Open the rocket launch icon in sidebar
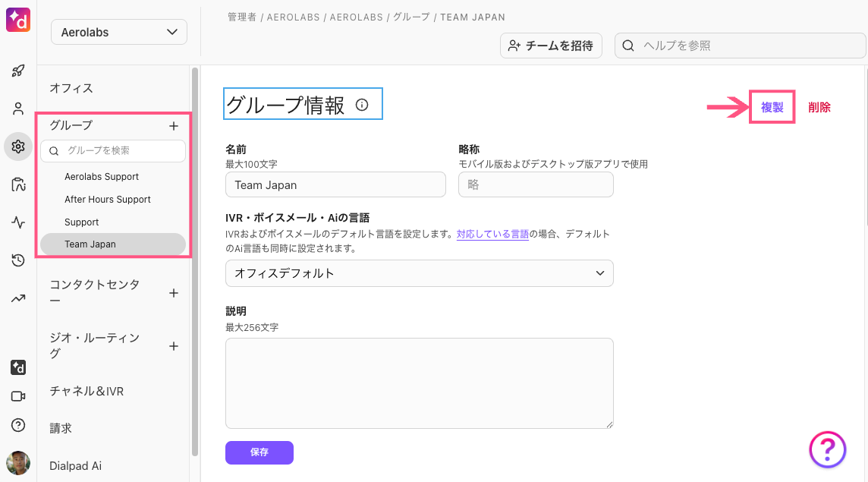The image size is (868, 482). click(18, 71)
